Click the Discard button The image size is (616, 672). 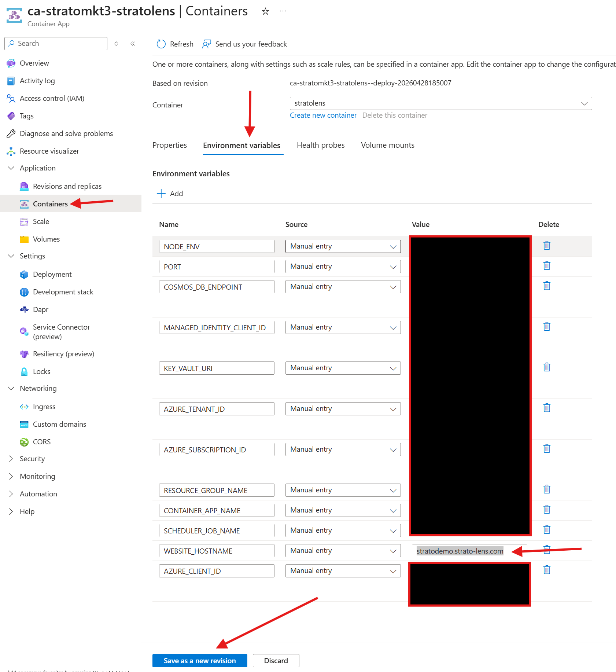[276, 661]
